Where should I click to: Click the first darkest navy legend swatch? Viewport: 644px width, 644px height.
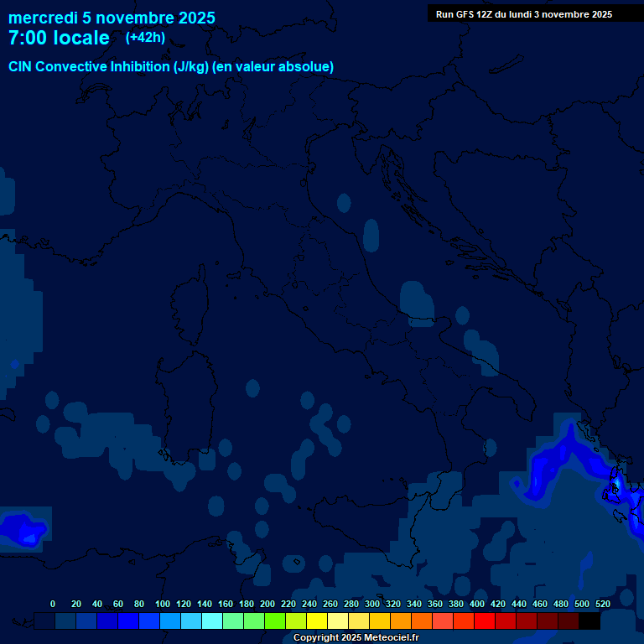point(44,621)
